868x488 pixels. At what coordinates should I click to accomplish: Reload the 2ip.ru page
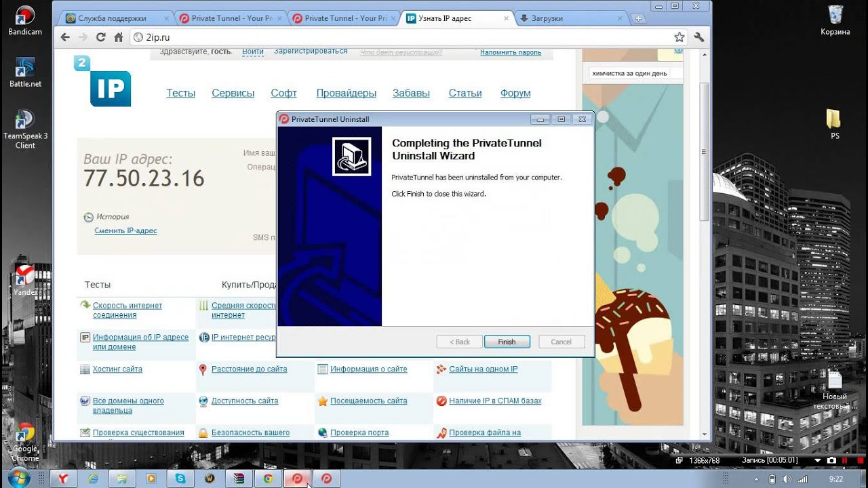pyautogui.click(x=101, y=37)
